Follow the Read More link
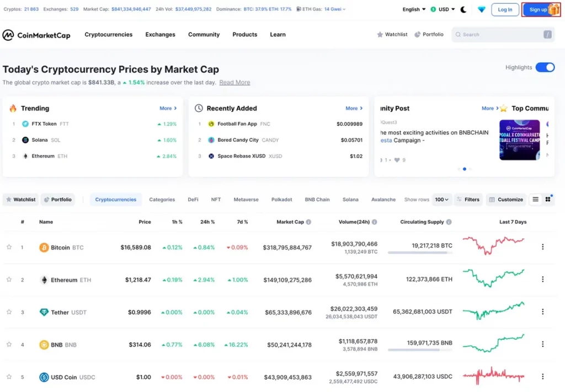The height and width of the screenshot is (392, 565). [234, 83]
